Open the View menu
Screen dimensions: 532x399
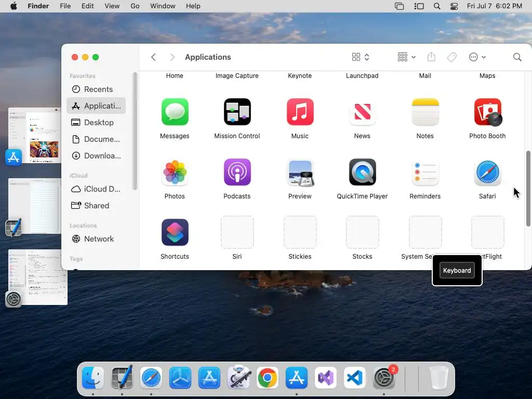[x=112, y=6]
